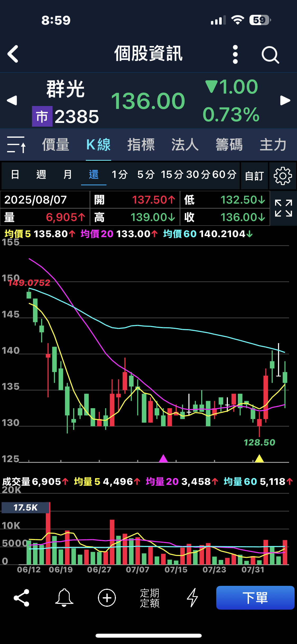The width and height of the screenshot is (297, 644).
Task: Select the 5分 chart interval
Action: 146,174
